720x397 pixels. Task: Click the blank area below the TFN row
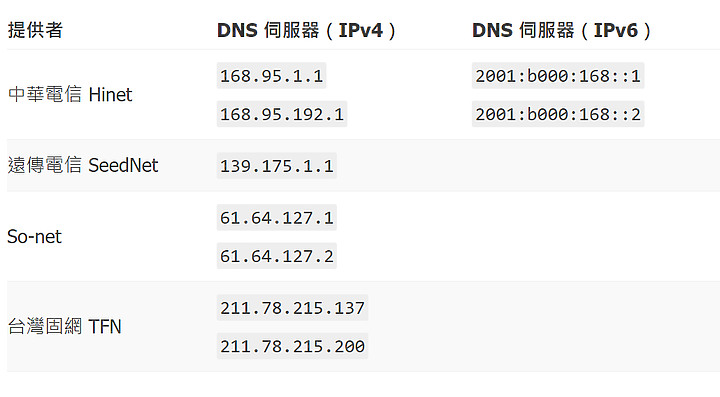point(360,385)
